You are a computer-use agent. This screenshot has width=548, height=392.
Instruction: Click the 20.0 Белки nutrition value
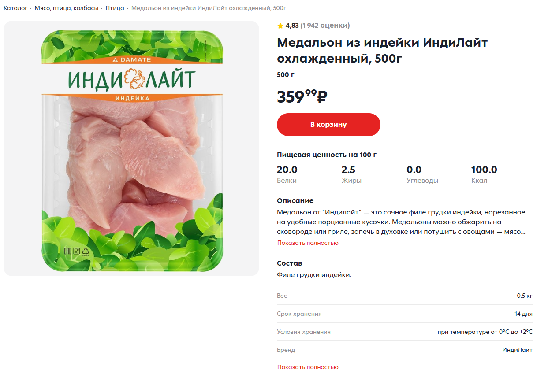tap(287, 170)
